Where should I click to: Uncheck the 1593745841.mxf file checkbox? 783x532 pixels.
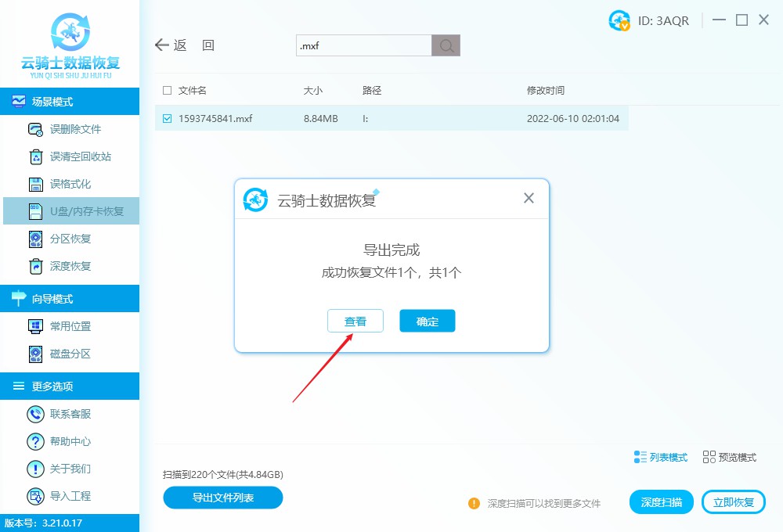point(166,118)
